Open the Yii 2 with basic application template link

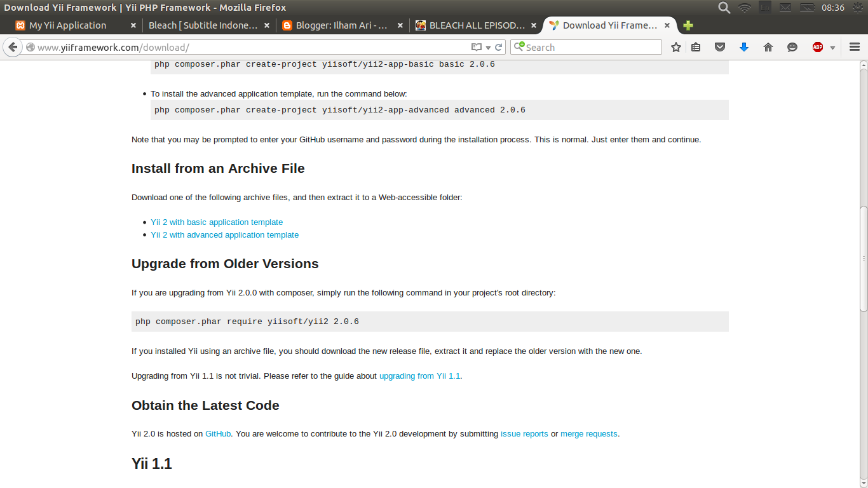(217, 222)
